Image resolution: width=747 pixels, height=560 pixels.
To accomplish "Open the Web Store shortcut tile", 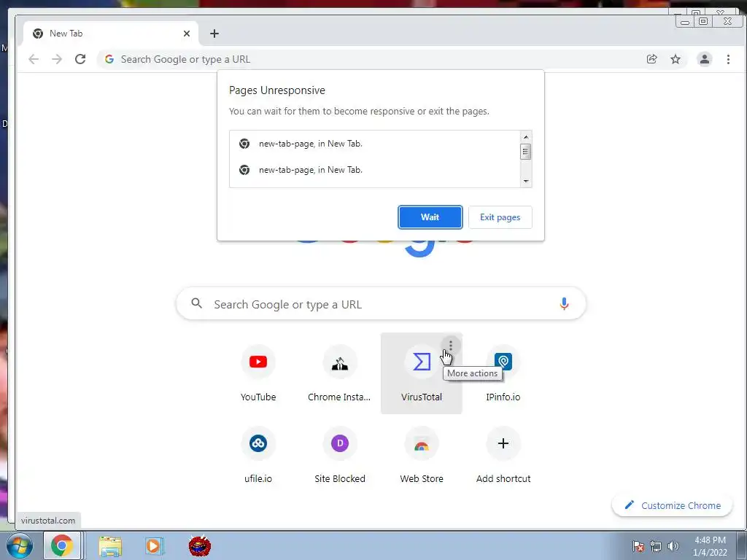I will 421,455.
